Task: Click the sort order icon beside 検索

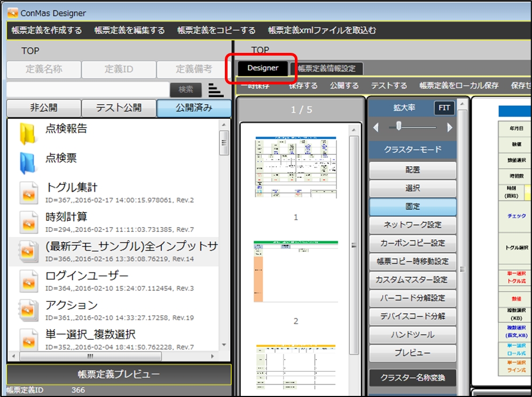Action: pyautogui.click(x=216, y=90)
